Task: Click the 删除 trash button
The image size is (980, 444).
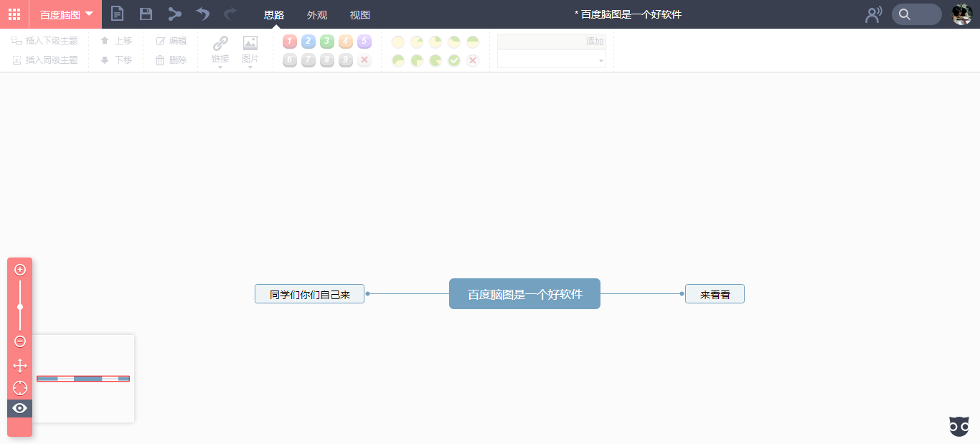Action: point(171,60)
